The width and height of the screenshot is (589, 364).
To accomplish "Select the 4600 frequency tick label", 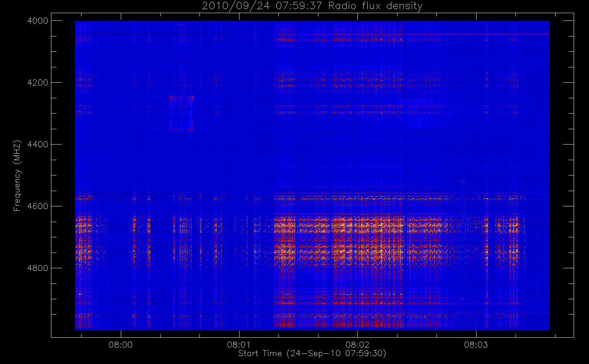I will 37,206.
